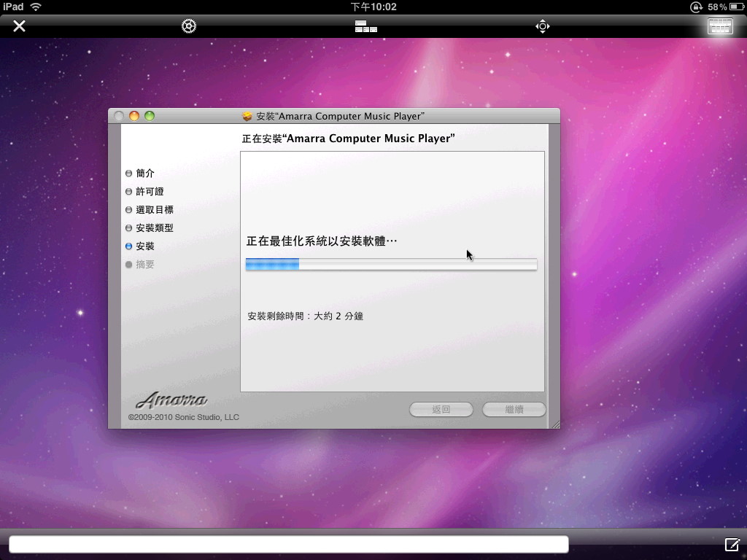Click the Amarra logo in installer
Viewport: 747px width, 560px height.
(171, 400)
